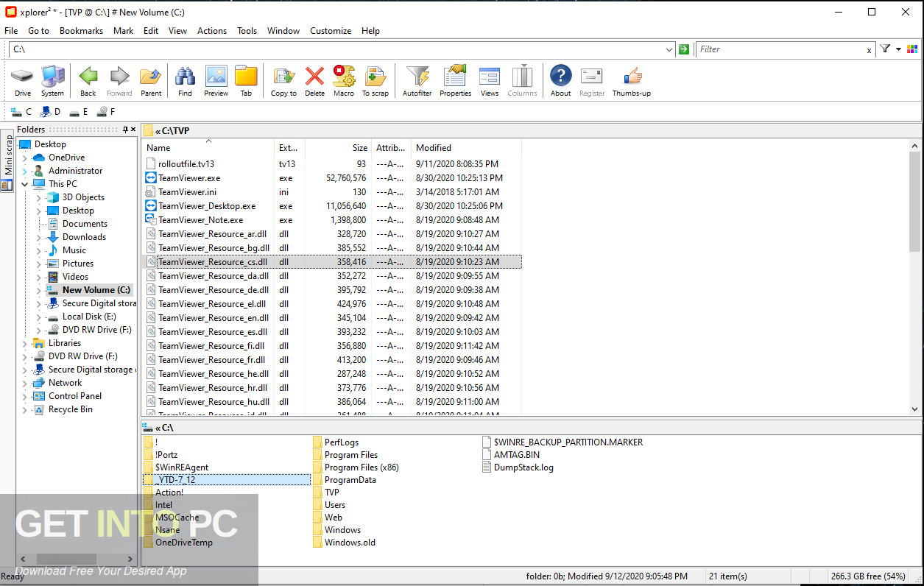Expand the 3D Objects tree node
The height and width of the screenshot is (586, 924).
[x=38, y=197]
